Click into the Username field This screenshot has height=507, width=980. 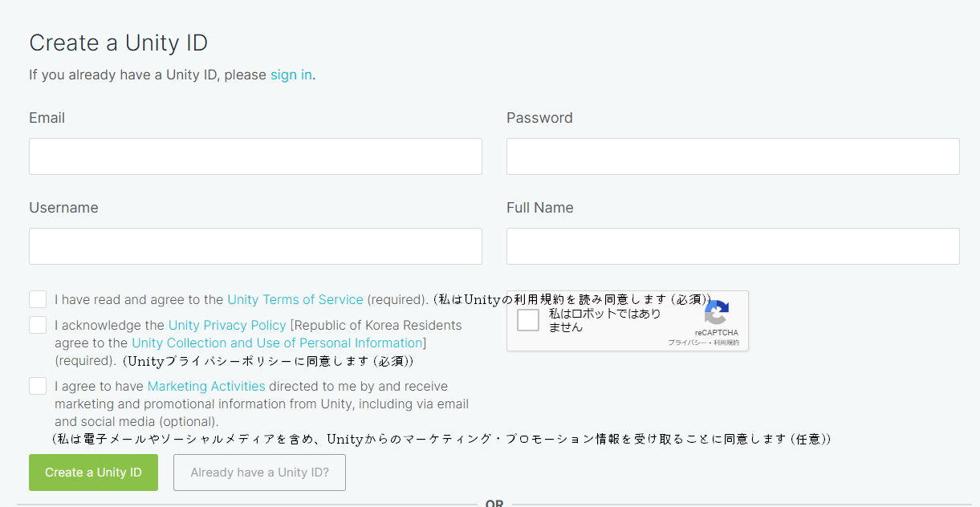[255, 246]
